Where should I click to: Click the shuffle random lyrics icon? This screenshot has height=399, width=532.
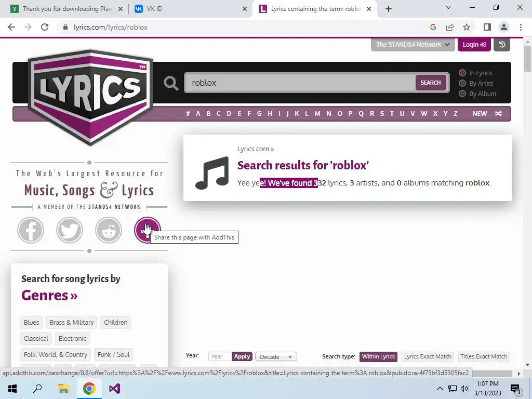point(498,114)
